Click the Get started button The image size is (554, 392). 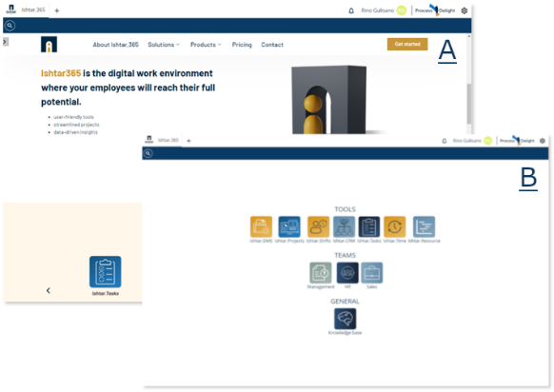(407, 44)
